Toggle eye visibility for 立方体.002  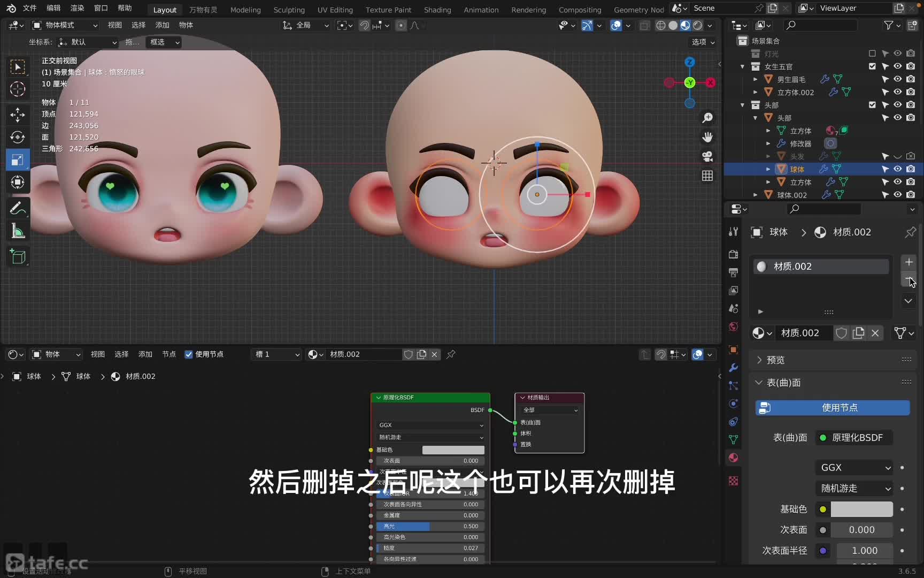point(898,92)
